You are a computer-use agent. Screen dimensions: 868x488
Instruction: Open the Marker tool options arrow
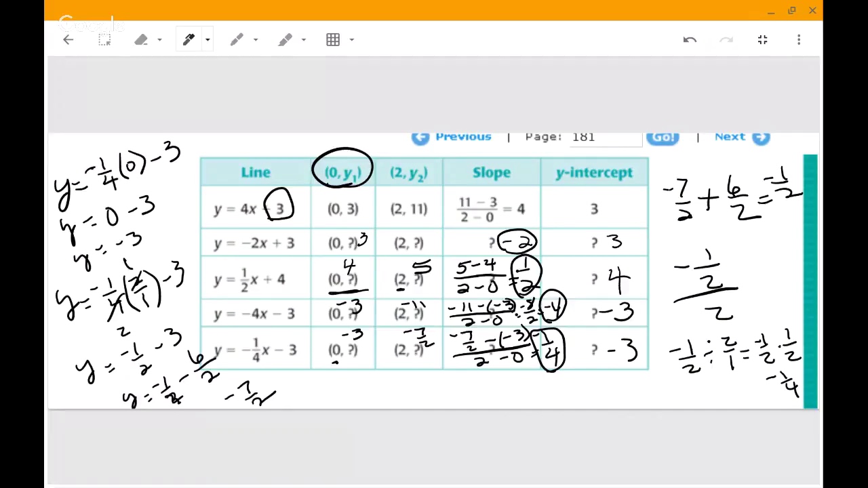[256, 40]
